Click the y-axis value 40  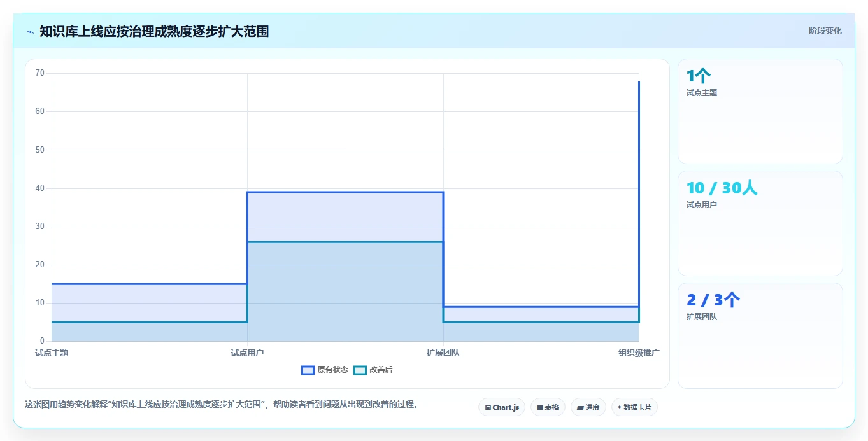click(x=40, y=188)
